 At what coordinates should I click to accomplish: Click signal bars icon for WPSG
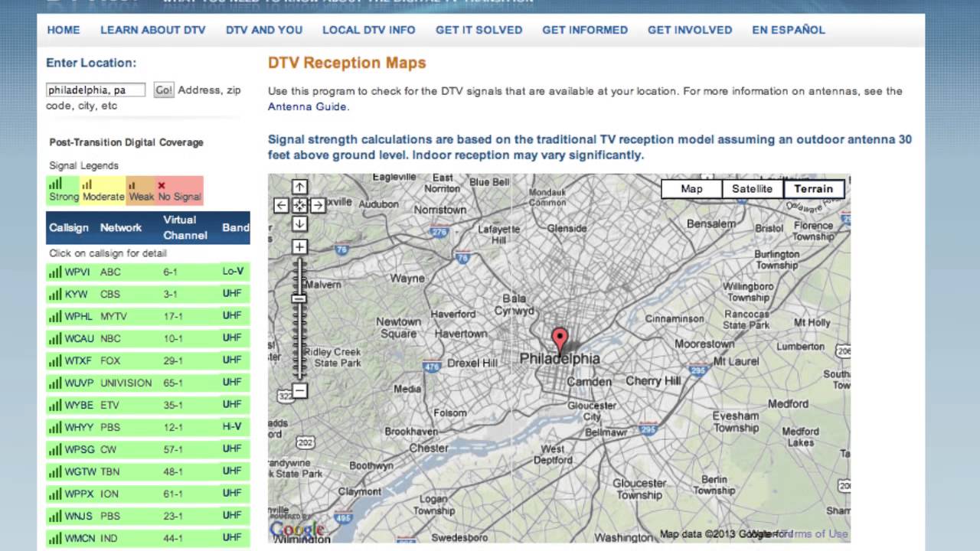click(54, 449)
